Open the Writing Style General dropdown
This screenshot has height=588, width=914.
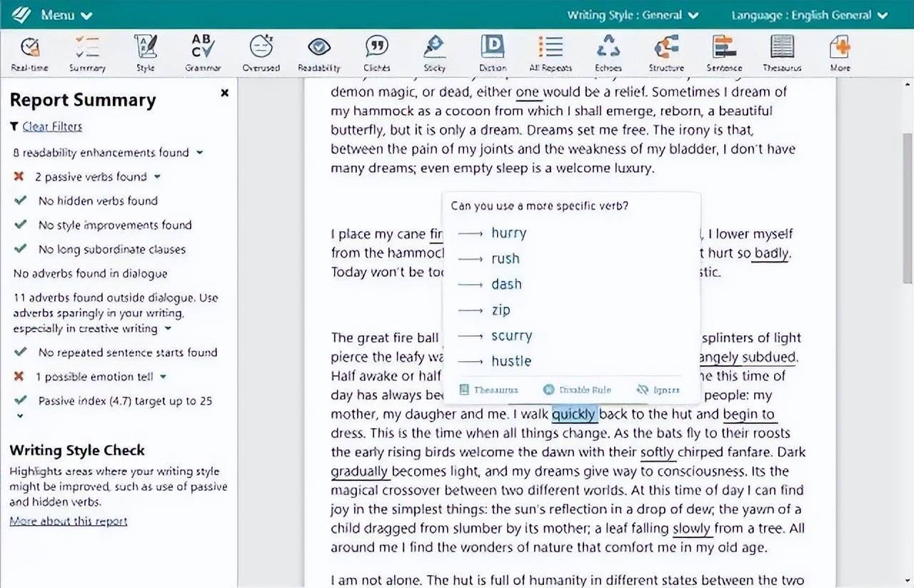tap(633, 15)
